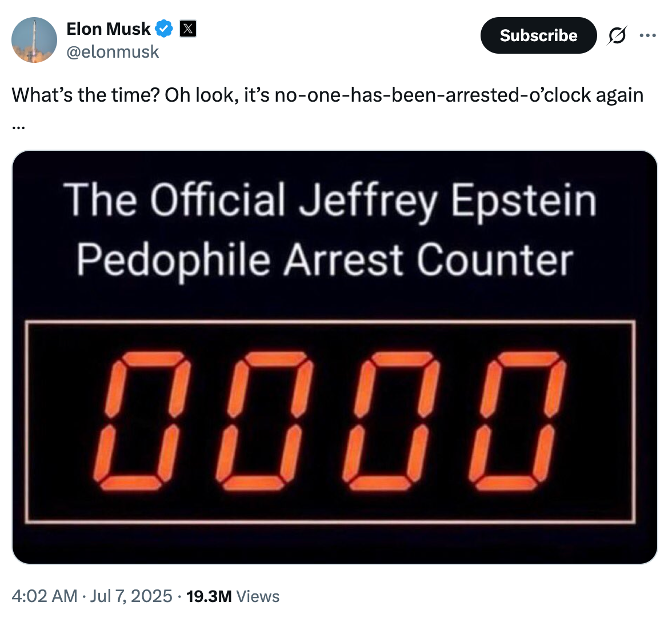Click the blue verified checkmark badge
The image size is (672, 618).
click(165, 29)
